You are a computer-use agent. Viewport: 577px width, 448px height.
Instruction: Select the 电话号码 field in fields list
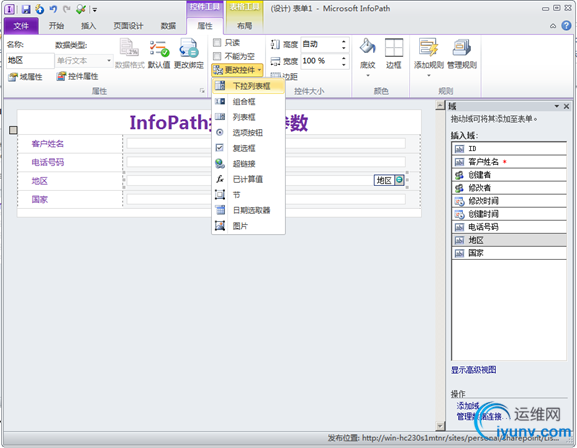[x=509, y=227]
